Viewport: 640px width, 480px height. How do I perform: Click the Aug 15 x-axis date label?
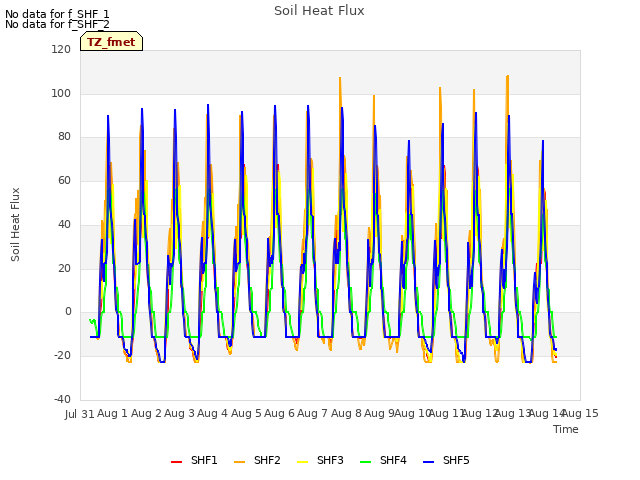tap(580, 413)
